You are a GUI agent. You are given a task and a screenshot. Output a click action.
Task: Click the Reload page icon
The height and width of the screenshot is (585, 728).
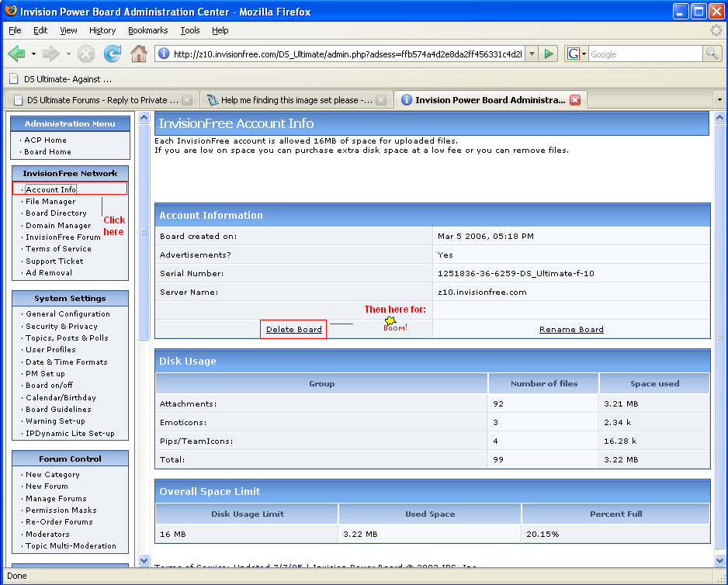pos(113,54)
